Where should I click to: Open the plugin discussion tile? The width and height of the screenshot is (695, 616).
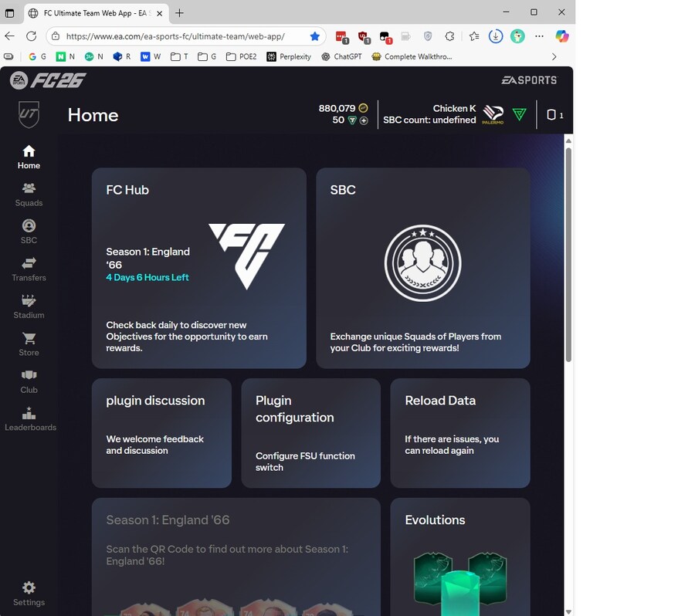point(161,432)
